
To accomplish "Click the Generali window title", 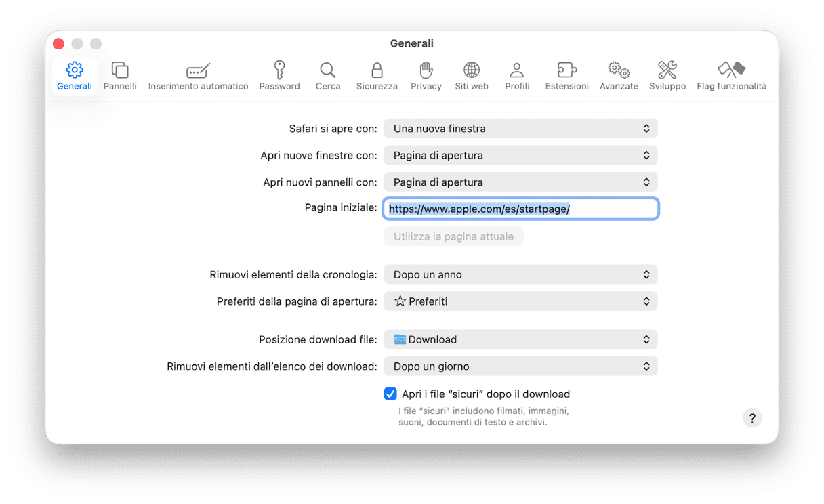I will point(412,43).
